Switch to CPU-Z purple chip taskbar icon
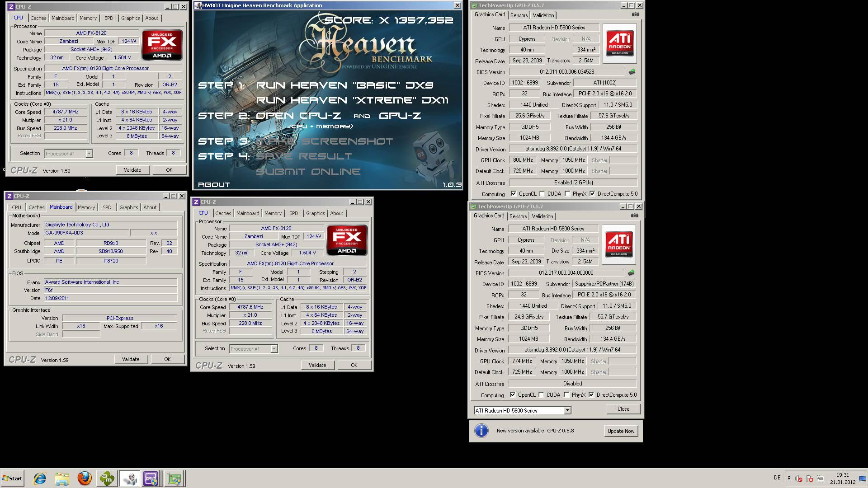868x488 pixels. point(151,479)
